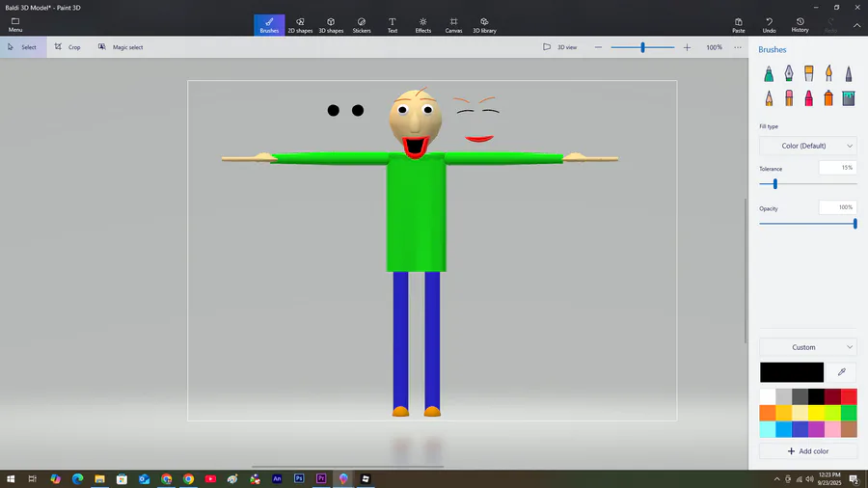Click the Tolerance 15% input field
The width and height of the screenshot is (868, 488).
(837, 168)
